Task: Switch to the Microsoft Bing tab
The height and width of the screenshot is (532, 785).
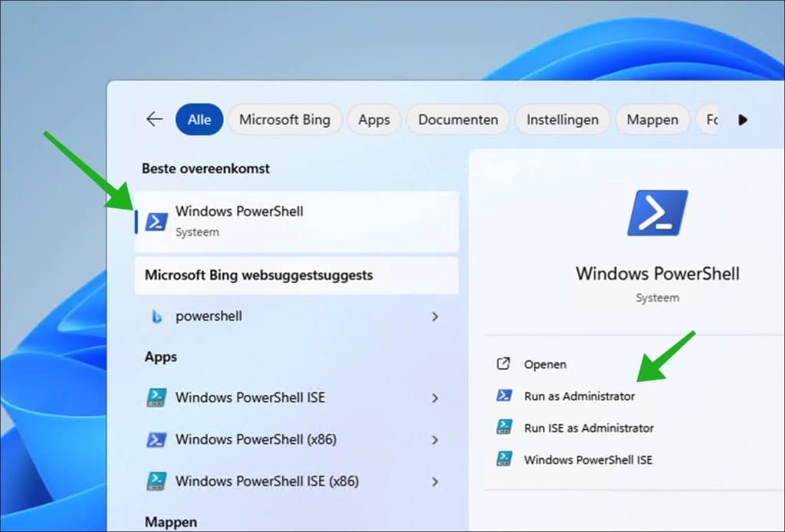Action: tap(284, 120)
